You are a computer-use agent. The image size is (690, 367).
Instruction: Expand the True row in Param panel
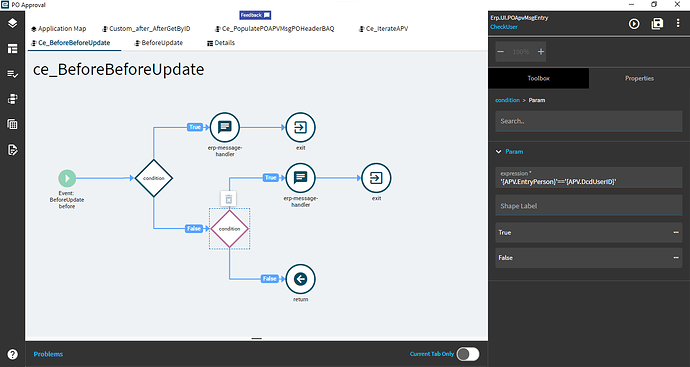[x=589, y=232]
